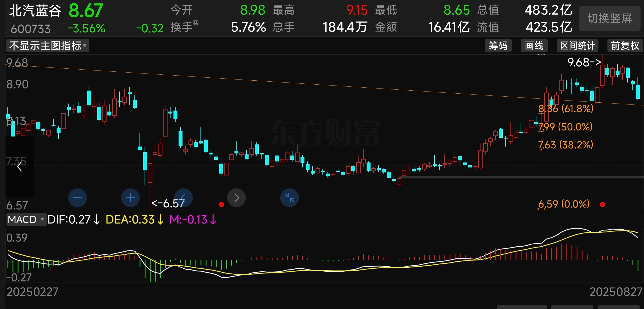Click the red dot near 6.59 (0.0%)

point(602,205)
